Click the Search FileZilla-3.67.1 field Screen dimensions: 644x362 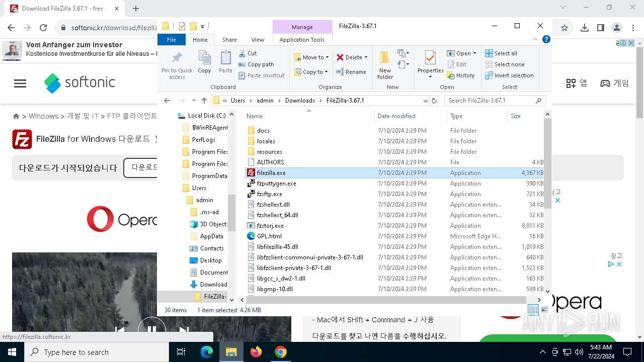495,101
